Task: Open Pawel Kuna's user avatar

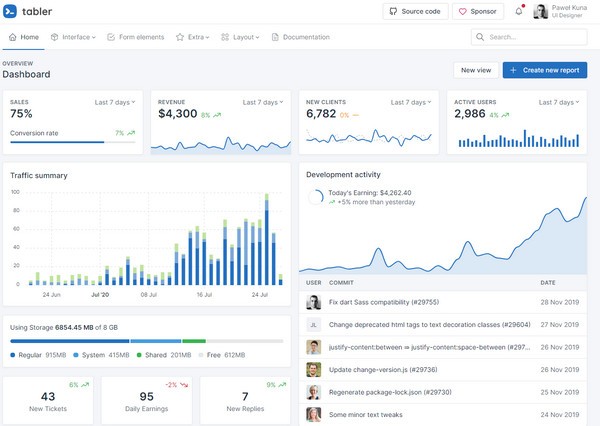Action: click(540, 12)
